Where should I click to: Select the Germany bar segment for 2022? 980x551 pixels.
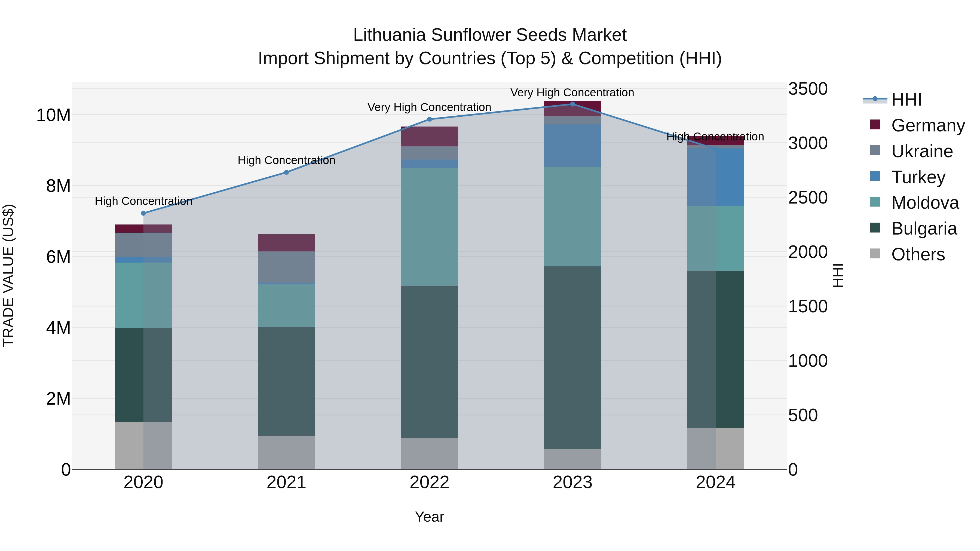(430, 137)
